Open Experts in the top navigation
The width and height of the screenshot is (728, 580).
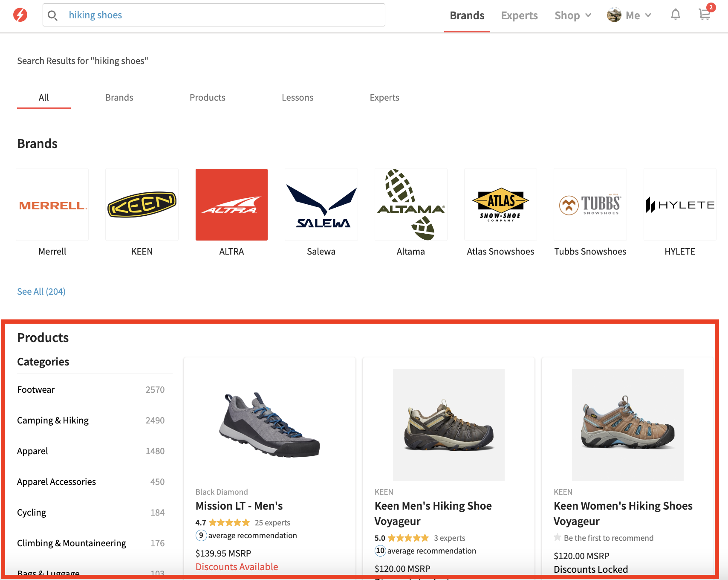point(519,15)
